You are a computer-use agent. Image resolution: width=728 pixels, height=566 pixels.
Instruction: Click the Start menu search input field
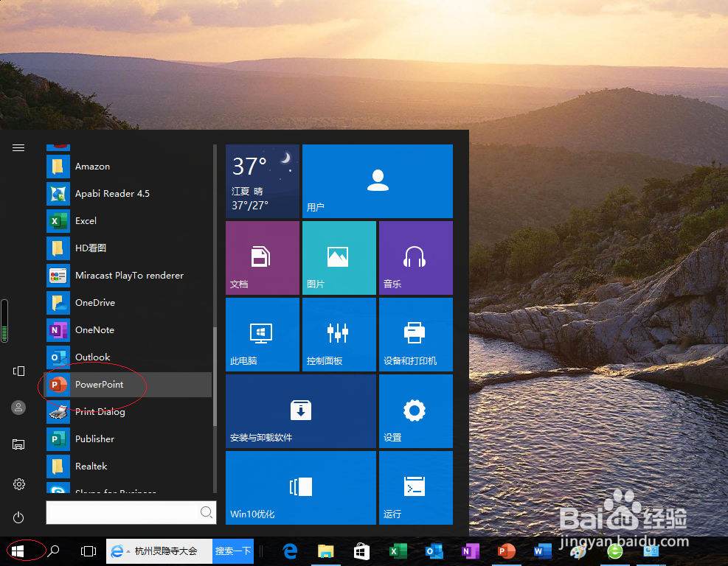[x=131, y=512]
